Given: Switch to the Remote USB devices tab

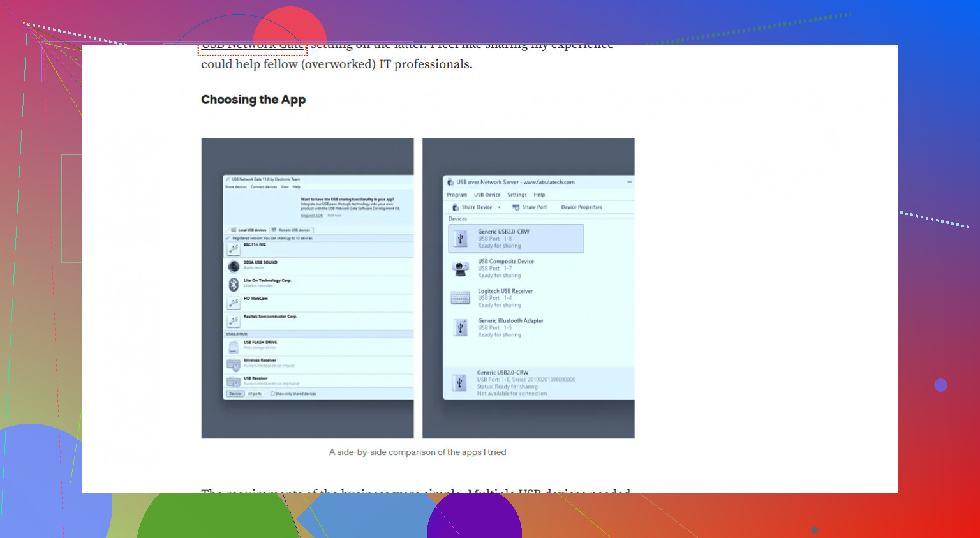Looking at the screenshot, I should [292, 230].
